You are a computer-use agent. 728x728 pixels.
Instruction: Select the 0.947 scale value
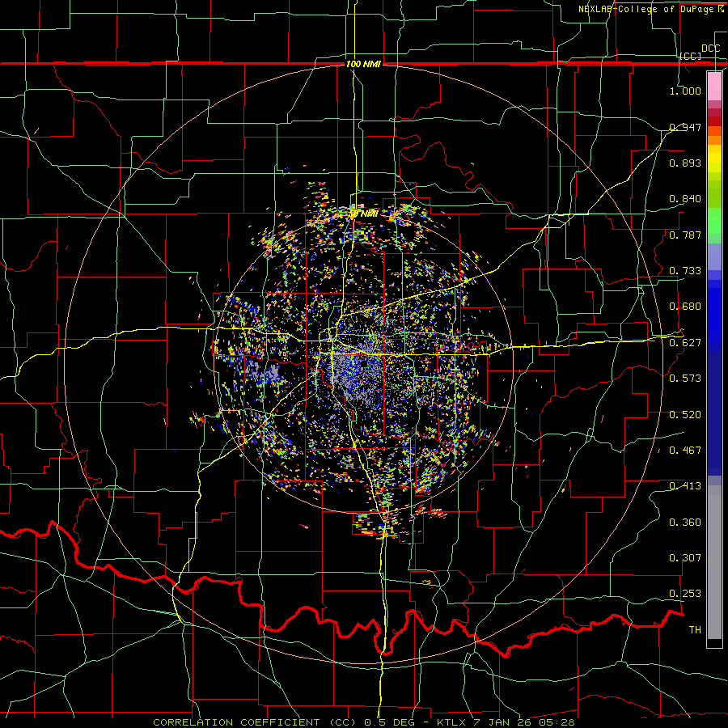point(685,127)
